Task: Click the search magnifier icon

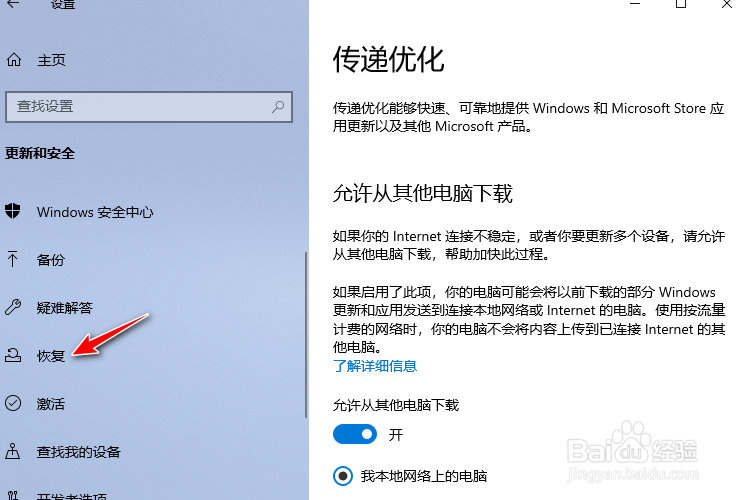Action: pos(278,106)
